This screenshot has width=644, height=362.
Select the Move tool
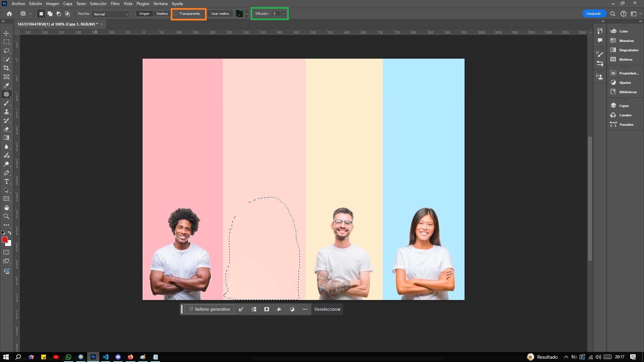[6, 33]
